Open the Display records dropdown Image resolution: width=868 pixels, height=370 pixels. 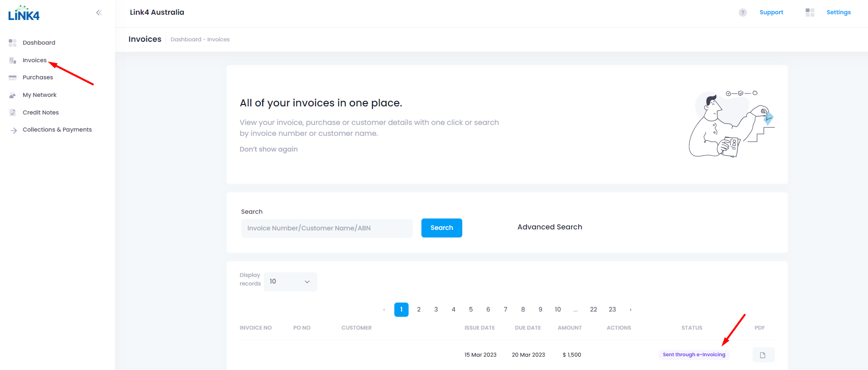pos(290,282)
